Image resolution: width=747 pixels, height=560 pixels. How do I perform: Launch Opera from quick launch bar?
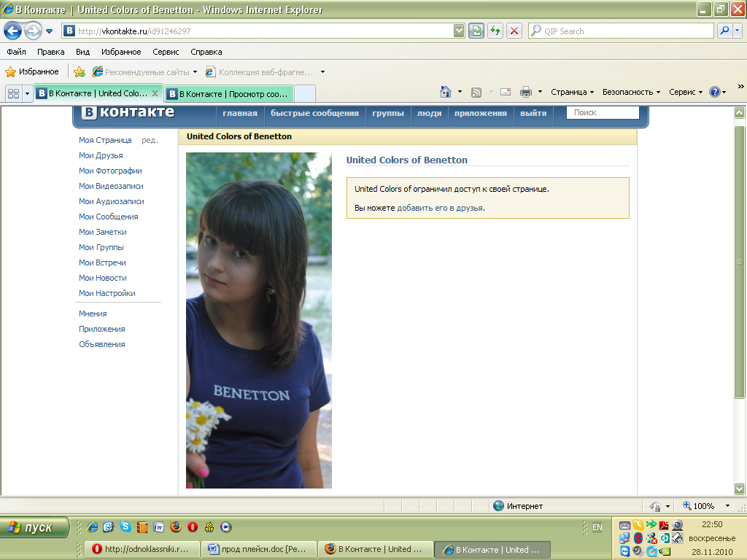(193, 526)
